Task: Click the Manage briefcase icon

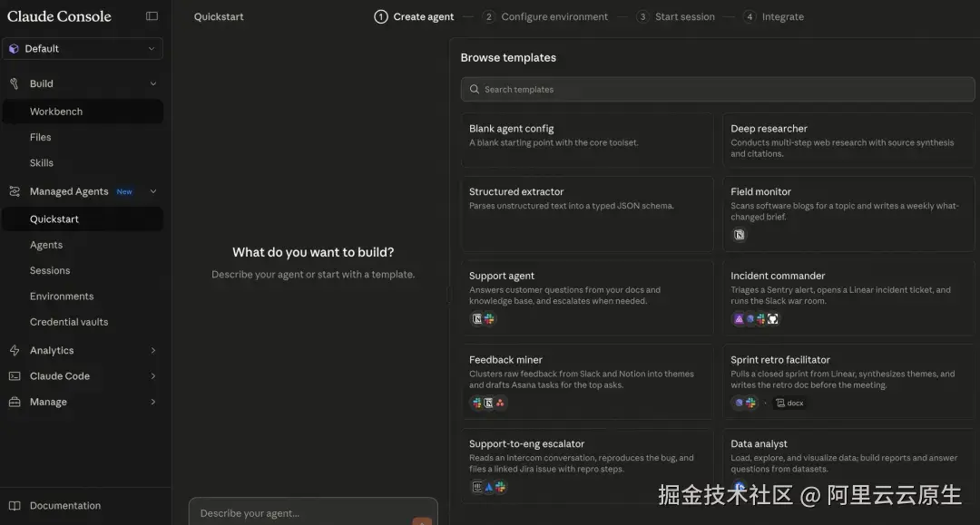Action: click(x=15, y=402)
